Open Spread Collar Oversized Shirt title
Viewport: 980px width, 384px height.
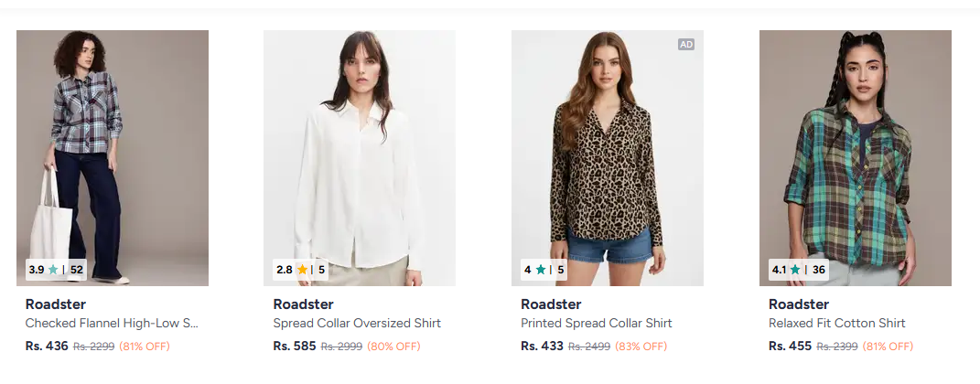click(357, 324)
